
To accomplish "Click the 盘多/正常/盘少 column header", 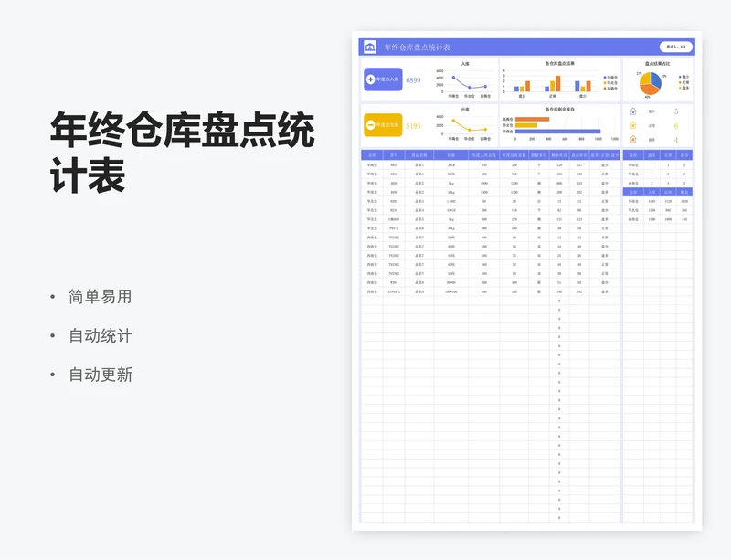I will 605,155.
